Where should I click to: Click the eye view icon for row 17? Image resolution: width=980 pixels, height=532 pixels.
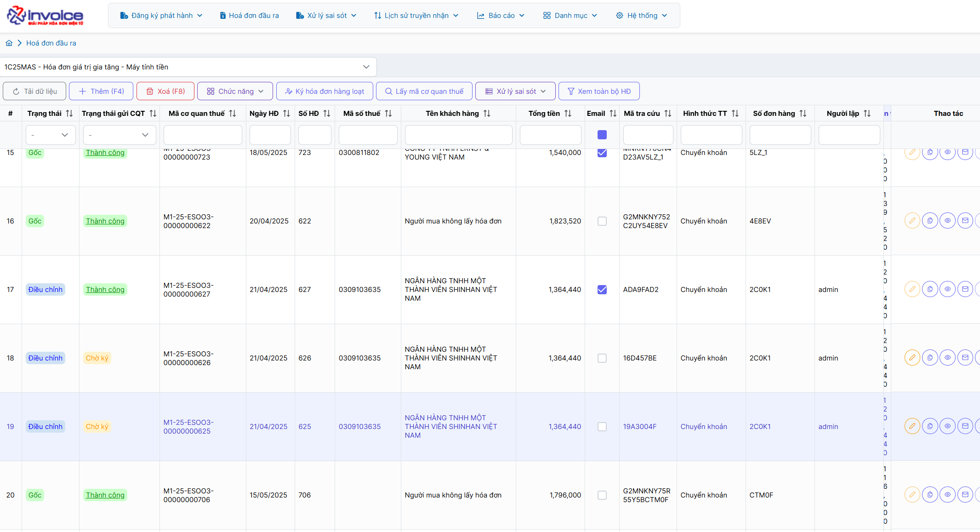947,289
